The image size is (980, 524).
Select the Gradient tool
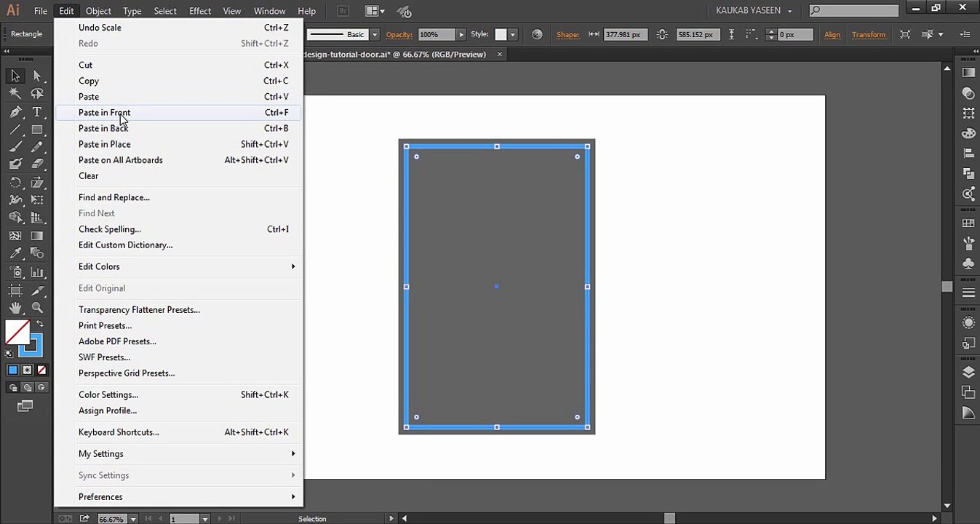37,236
